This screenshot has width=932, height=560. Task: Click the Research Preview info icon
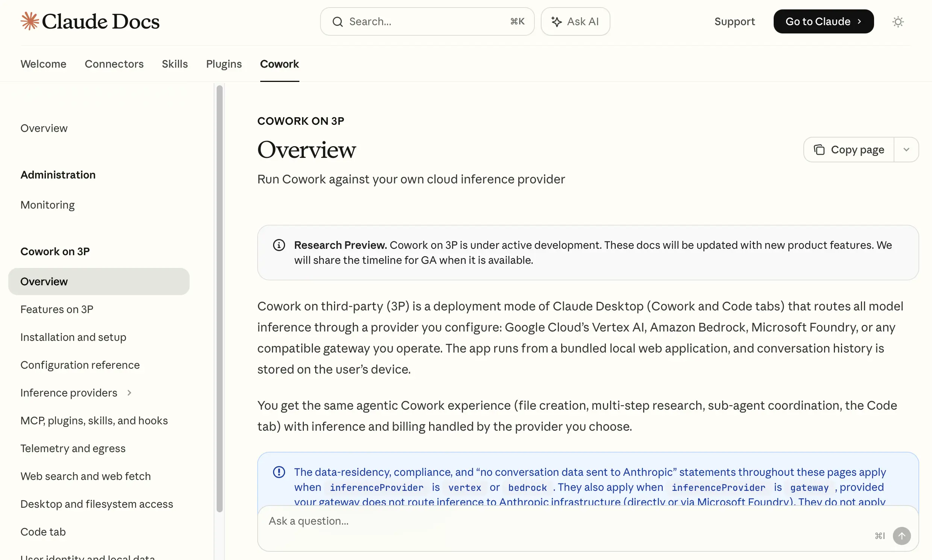click(279, 245)
